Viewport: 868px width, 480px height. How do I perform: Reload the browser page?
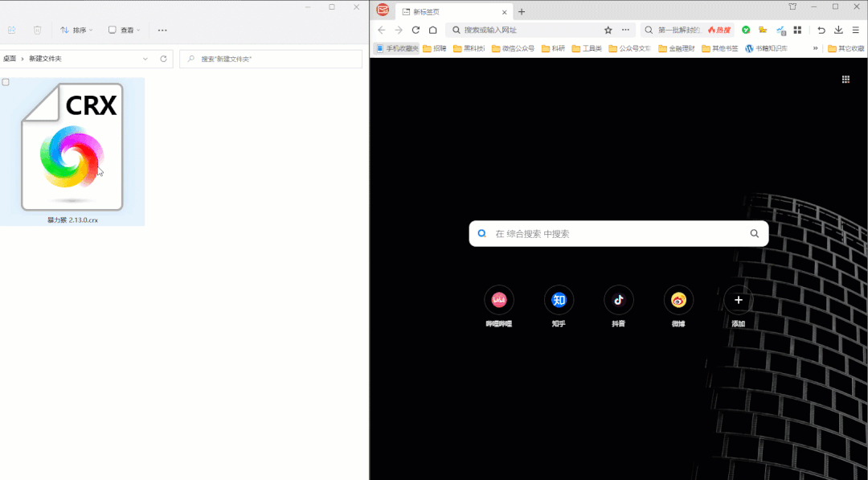416,30
